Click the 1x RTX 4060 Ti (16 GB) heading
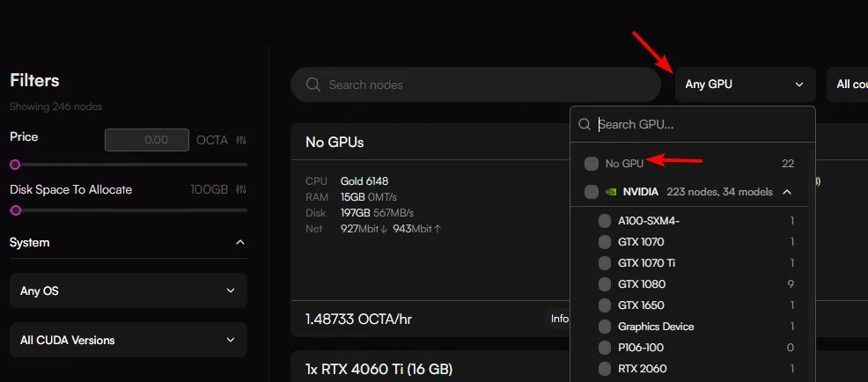 (379, 369)
